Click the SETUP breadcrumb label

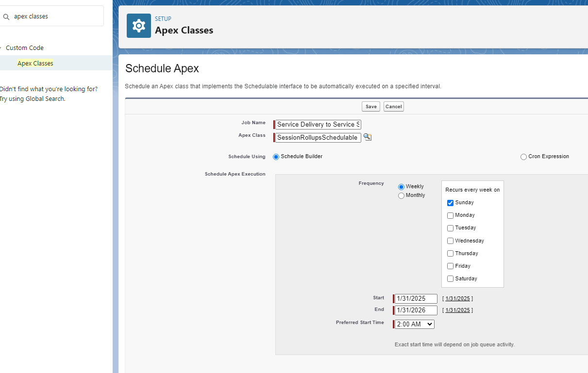(x=163, y=19)
